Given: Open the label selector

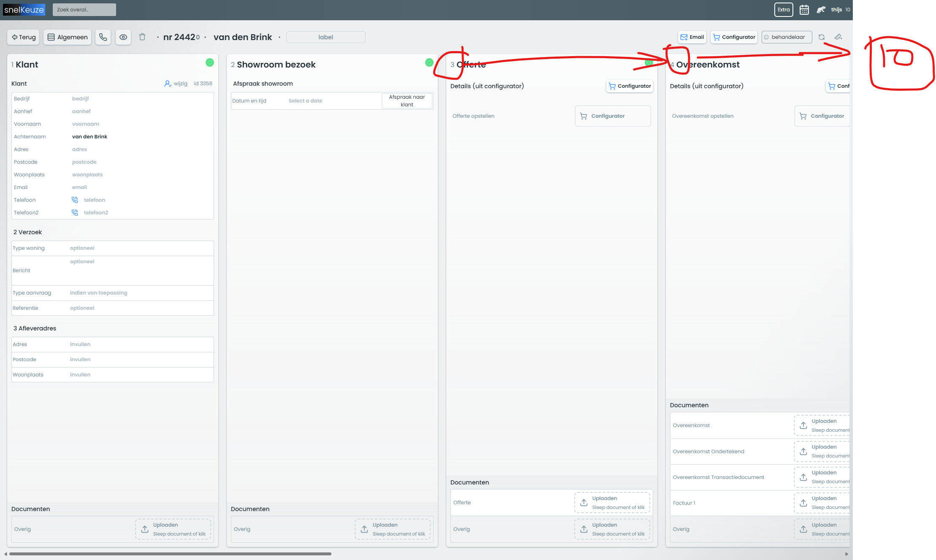Looking at the screenshot, I should pyautogui.click(x=326, y=37).
